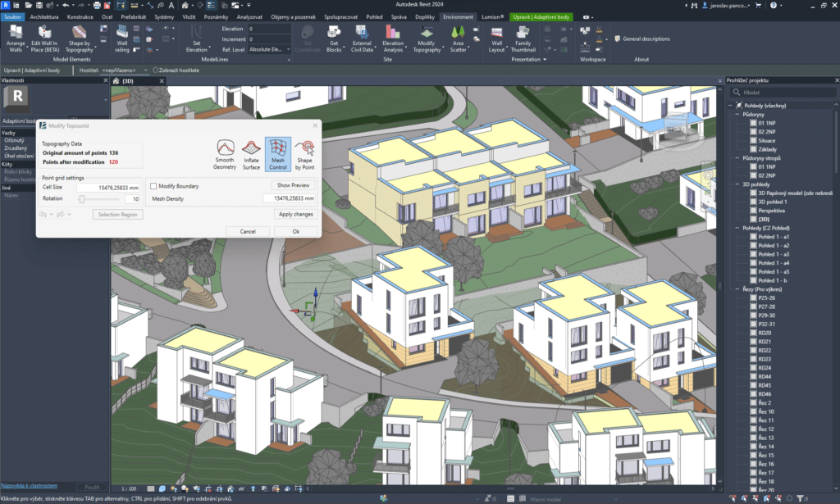Click the Modify Topography tool
The height and width of the screenshot is (504, 840).
coord(427,39)
